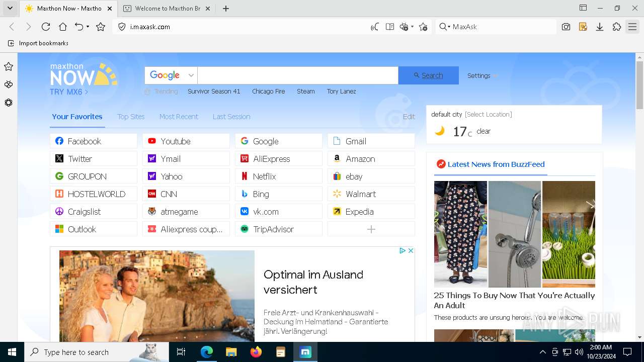Toggle the split-screen layout icon
The image size is (644, 362).
pyautogui.click(x=583, y=8)
